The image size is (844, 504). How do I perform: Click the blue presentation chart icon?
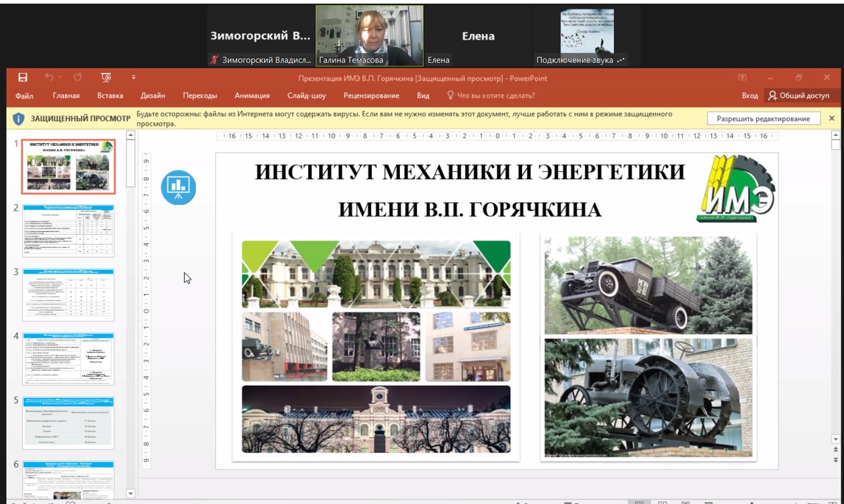click(x=178, y=187)
